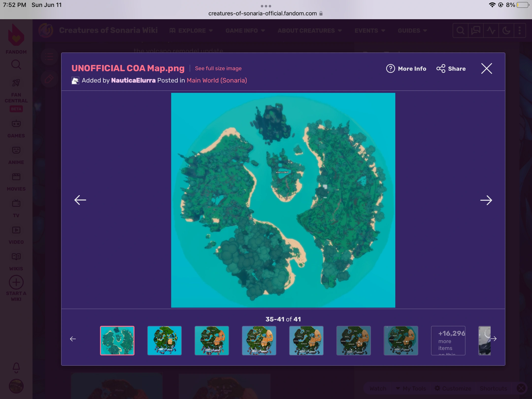Screen dimensions: 532x399
Task: Open NauticaElurra's user profile link
Action: [x=133, y=81]
